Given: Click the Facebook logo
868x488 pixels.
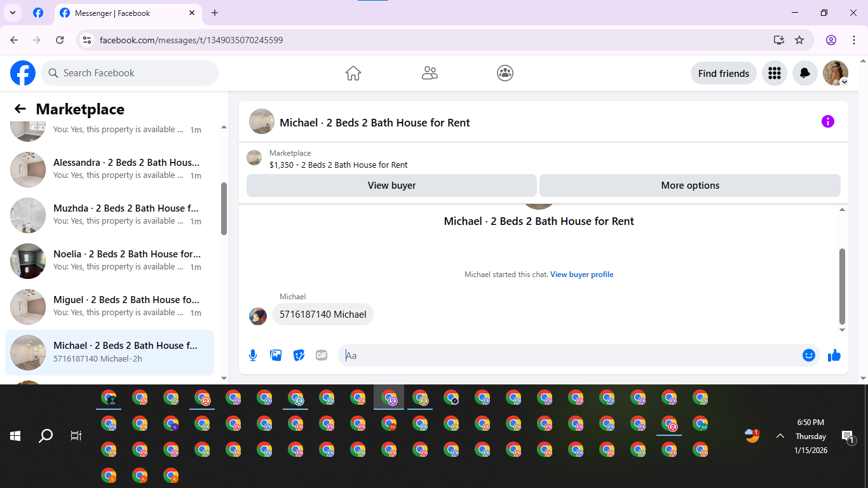Looking at the screenshot, I should click(x=23, y=73).
